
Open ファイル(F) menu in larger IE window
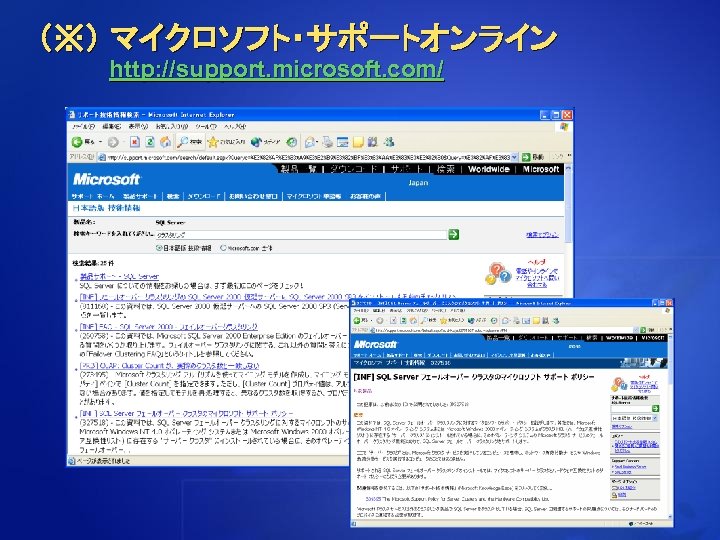pyautogui.click(x=83, y=126)
